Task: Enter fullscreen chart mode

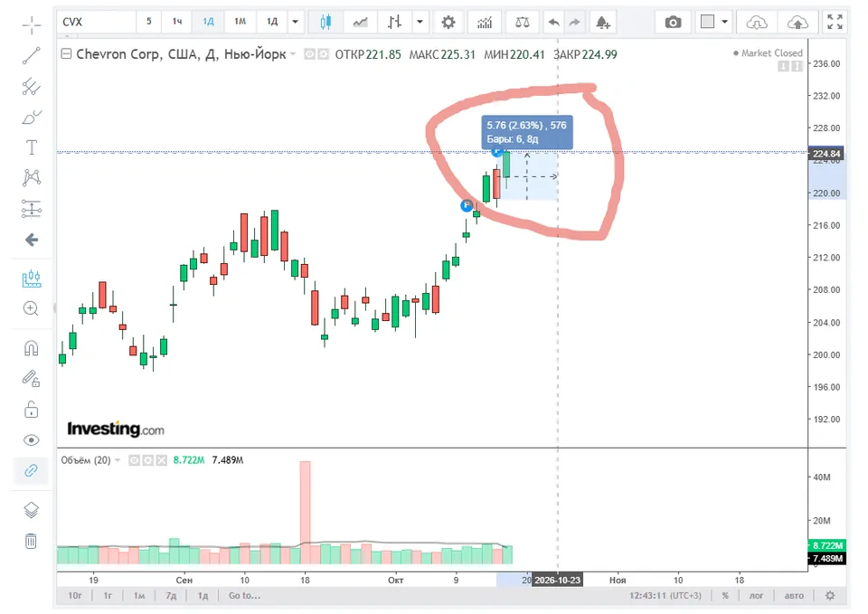Action: tap(835, 22)
